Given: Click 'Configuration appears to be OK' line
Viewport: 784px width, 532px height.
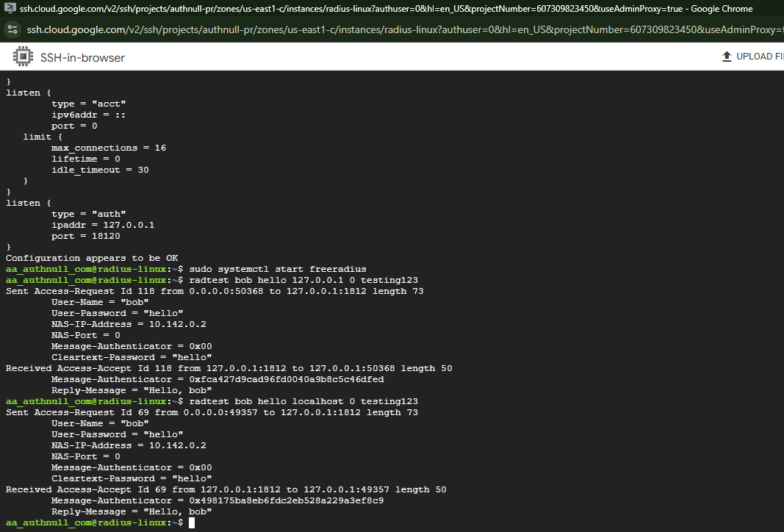Looking at the screenshot, I should click(x=92, y=258).
